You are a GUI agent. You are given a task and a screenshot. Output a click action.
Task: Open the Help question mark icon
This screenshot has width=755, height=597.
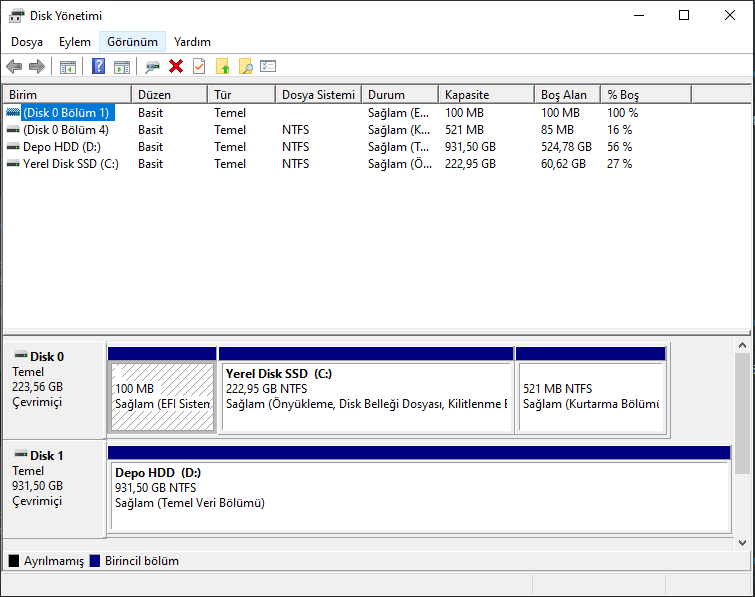(98, 66)
